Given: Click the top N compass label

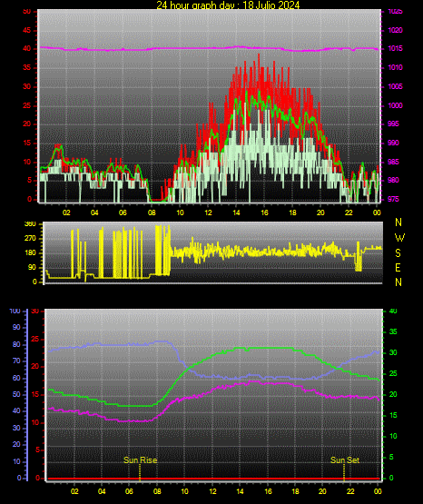Looking at the screenshot, I should pos(398,222).
